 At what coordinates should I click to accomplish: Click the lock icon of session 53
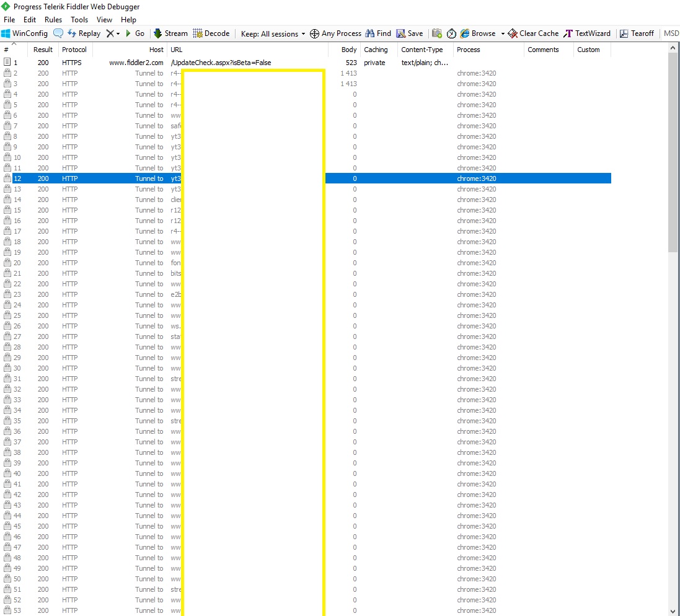pyautogui.click(x=7, y=610)
